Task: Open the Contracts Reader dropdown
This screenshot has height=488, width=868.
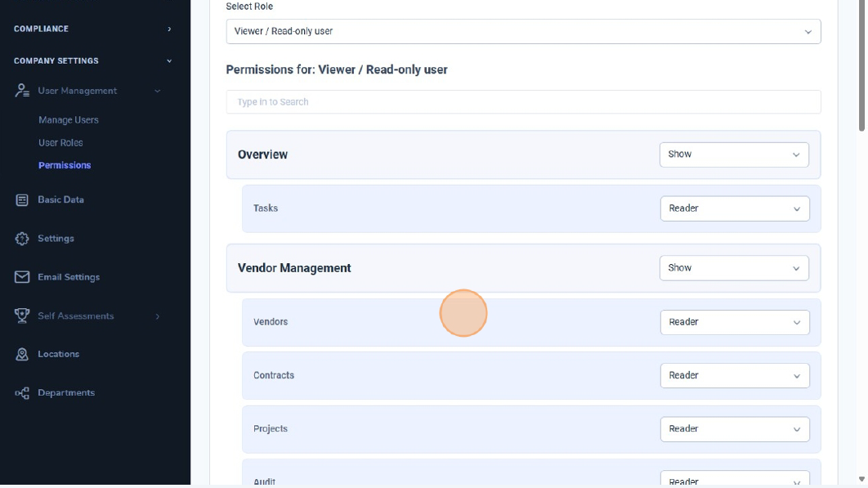Action: pos(734,375)
